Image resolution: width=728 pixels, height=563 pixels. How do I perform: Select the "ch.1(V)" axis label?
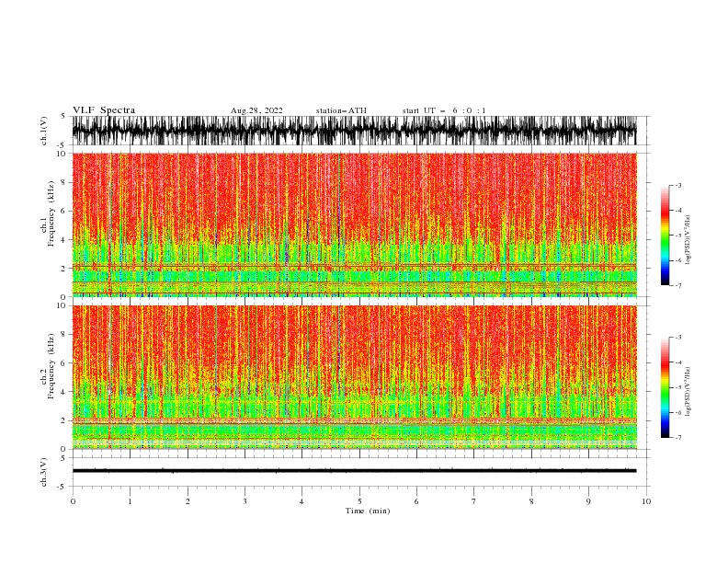pos(44,131)
